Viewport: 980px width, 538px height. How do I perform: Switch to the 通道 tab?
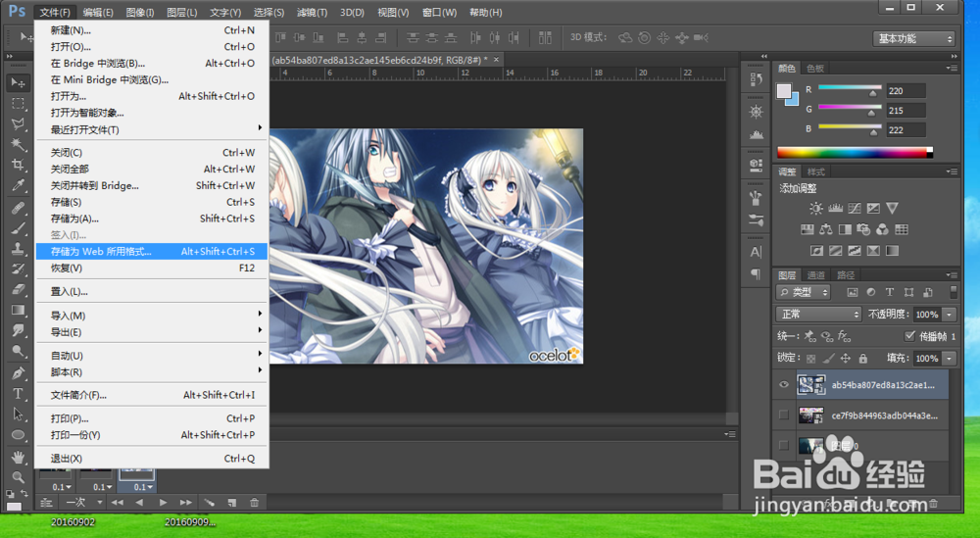coord(815,275)
